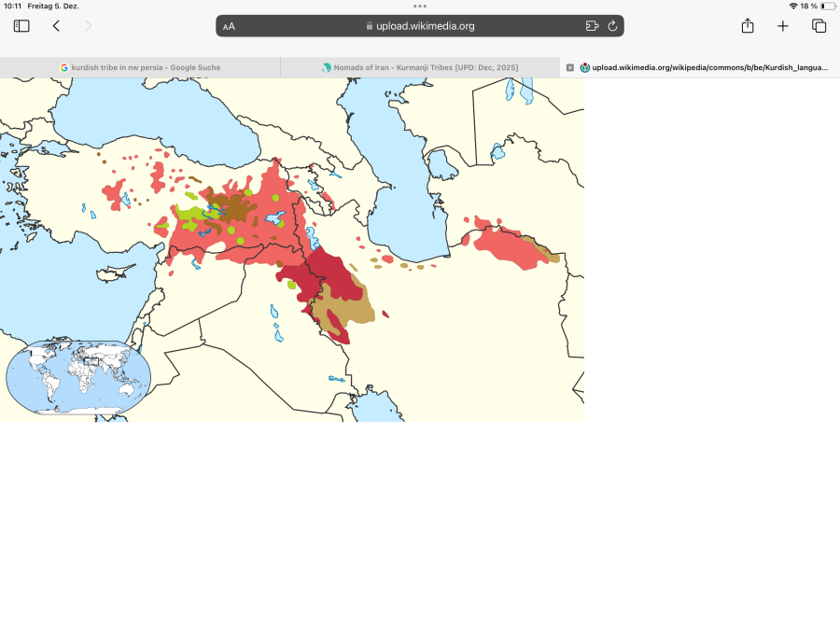Image resolution: width=840 pixels, height=630 pixels.
Task: Click the forward navigation arrow
Action: [89, 26]
